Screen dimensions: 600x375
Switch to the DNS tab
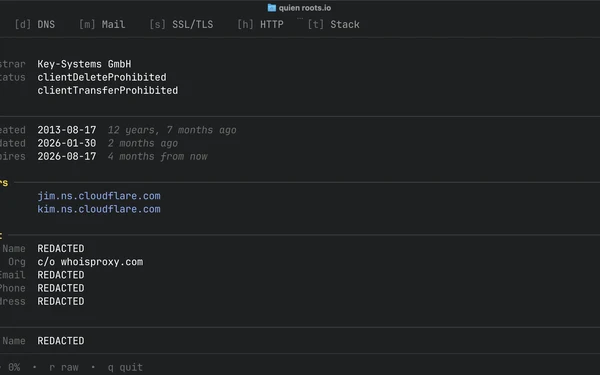34,24
